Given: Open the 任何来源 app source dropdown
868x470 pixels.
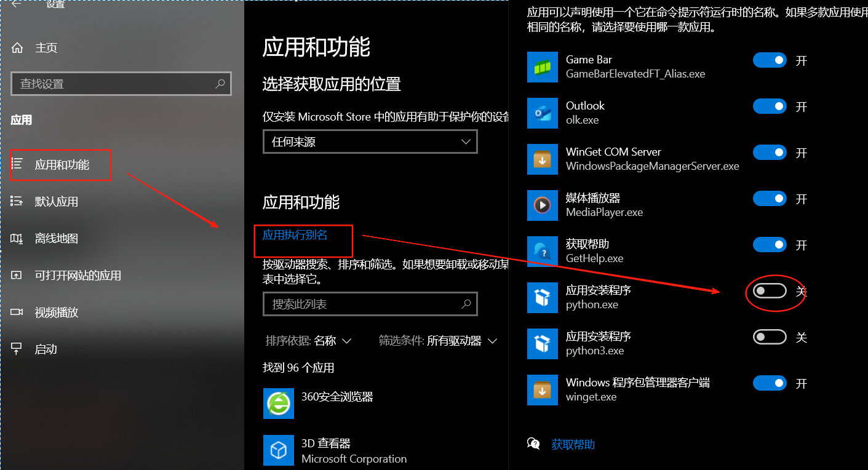Looking at the screenshot, I should tap(369, 141).
